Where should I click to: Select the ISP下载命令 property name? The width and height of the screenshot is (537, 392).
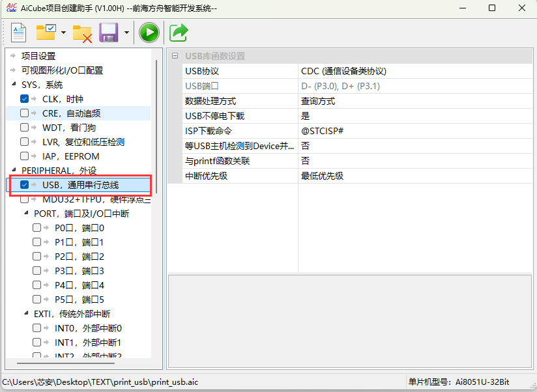pos(209,131)
